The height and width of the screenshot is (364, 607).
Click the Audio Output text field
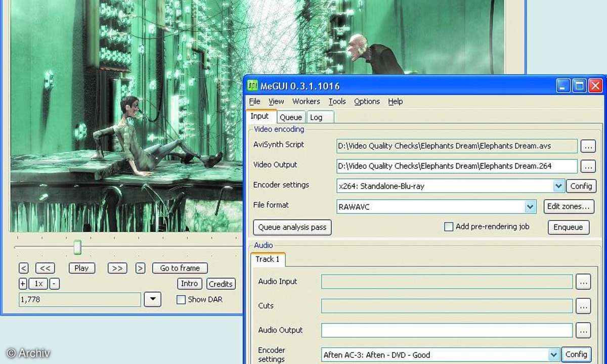[447, 330]
